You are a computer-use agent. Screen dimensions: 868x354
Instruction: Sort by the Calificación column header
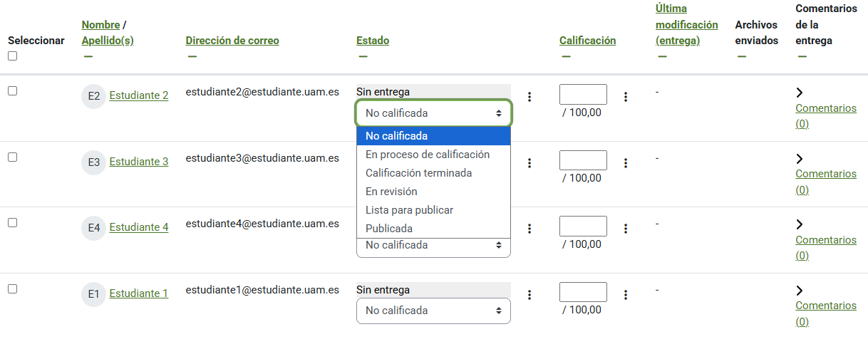click(587, 41)
